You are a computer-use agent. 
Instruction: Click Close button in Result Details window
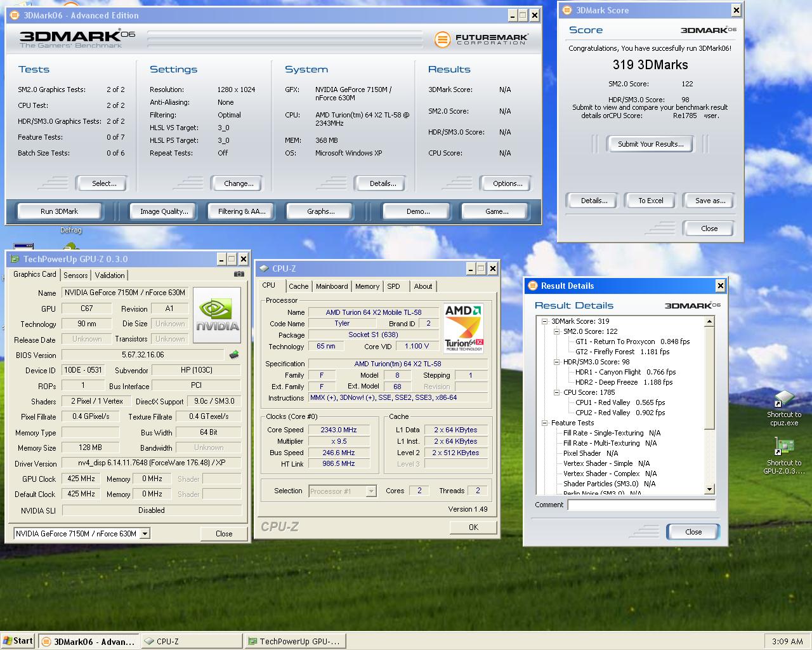pos(693,532)
